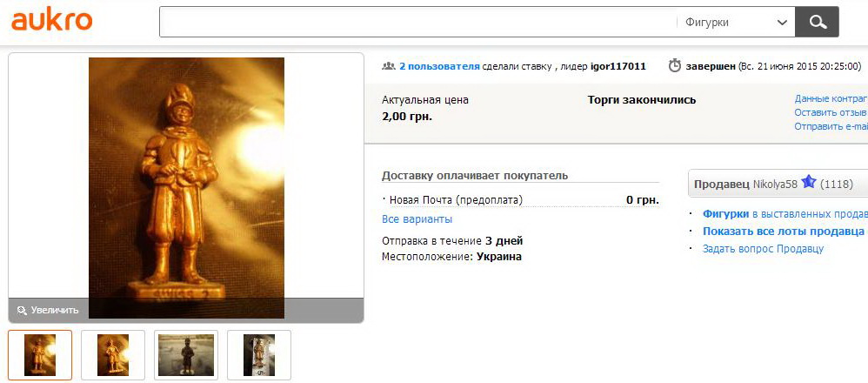The width and height of the screenshot is (868, 383).
Task: Click the seller's blue star rating icon
Action: pos(809,182)
